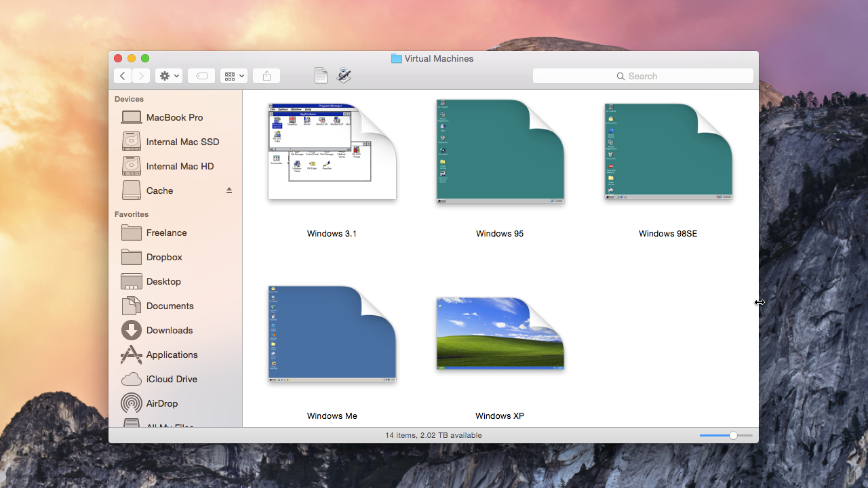Click the Share toolbar button
This screenshot has height=488, width=868.
click(x=267, y=76)
